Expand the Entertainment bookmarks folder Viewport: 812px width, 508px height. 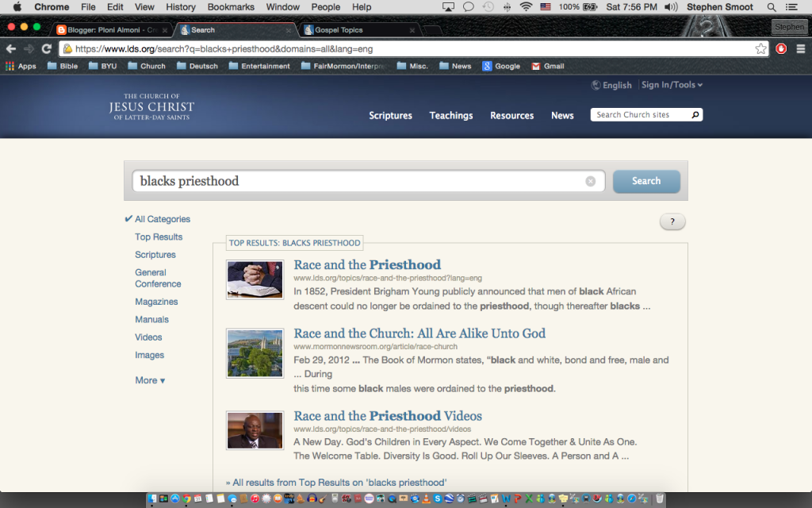point(259,66)
